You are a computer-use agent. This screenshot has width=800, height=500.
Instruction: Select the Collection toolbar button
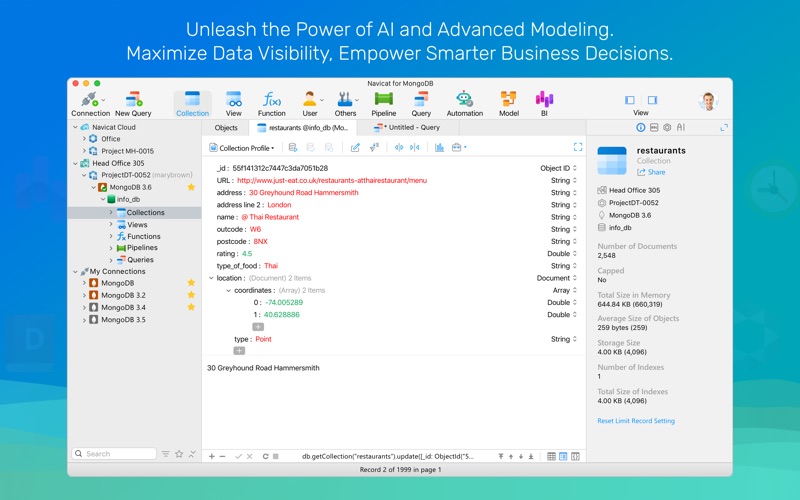192,104
